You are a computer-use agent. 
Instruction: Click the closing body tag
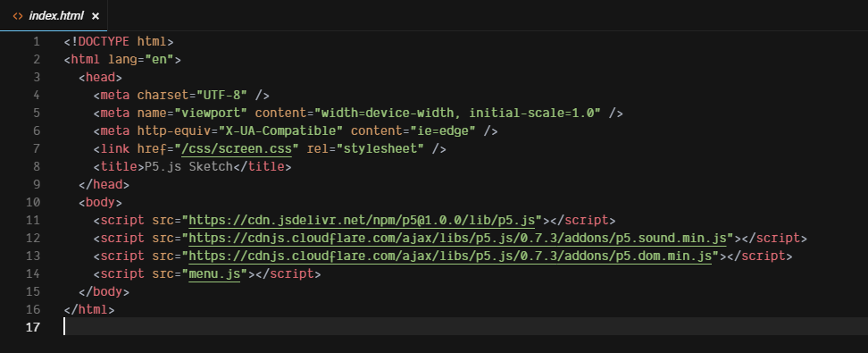(104, 291)
